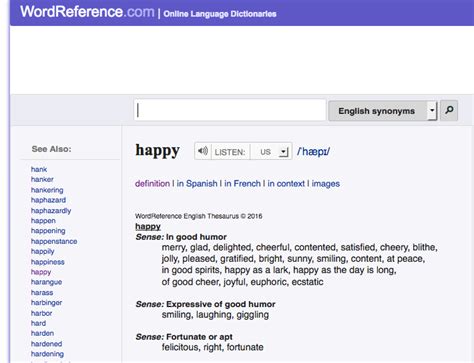474x363 pixels.
Task: Click the synonym giggling
Action: coord(252,315)
